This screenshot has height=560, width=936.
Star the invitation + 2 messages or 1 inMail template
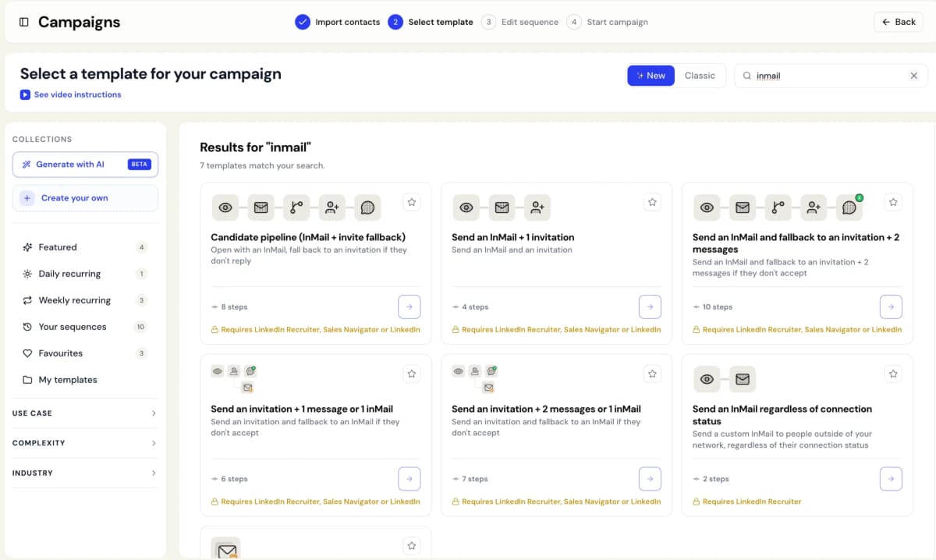pos(652,374)
